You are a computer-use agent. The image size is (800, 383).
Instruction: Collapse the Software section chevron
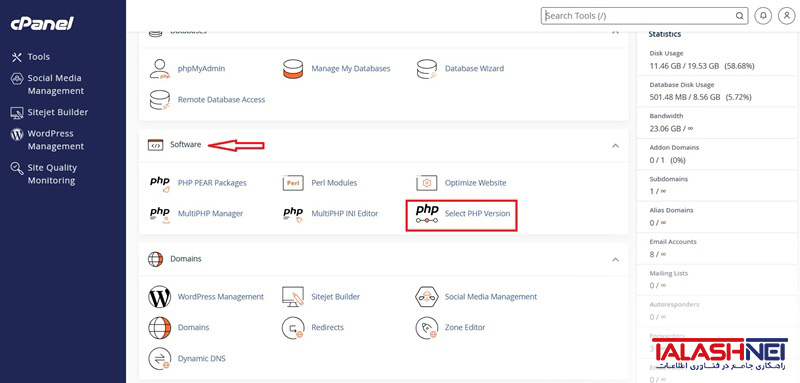(615, 145)
